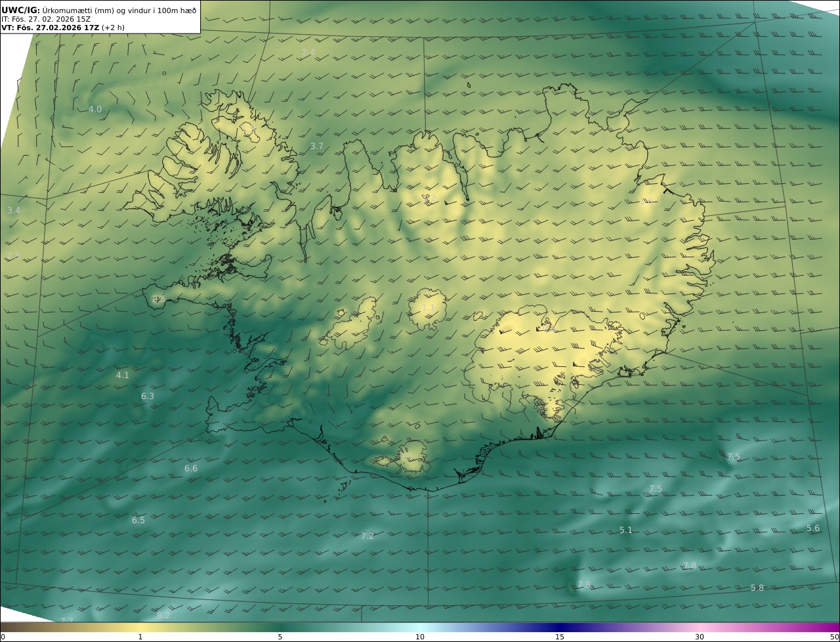
Task: Click the 1.1 label on the central glacier
Action: (428, 307)
